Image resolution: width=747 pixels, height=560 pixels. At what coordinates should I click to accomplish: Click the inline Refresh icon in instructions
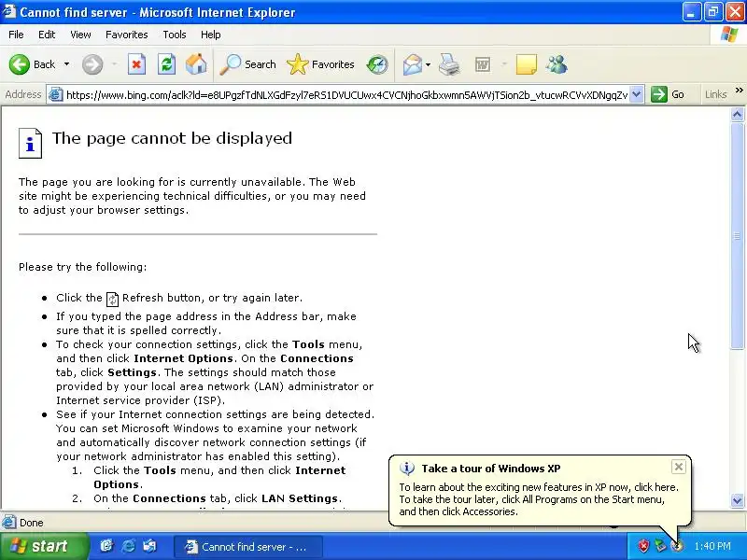[112, 299]
